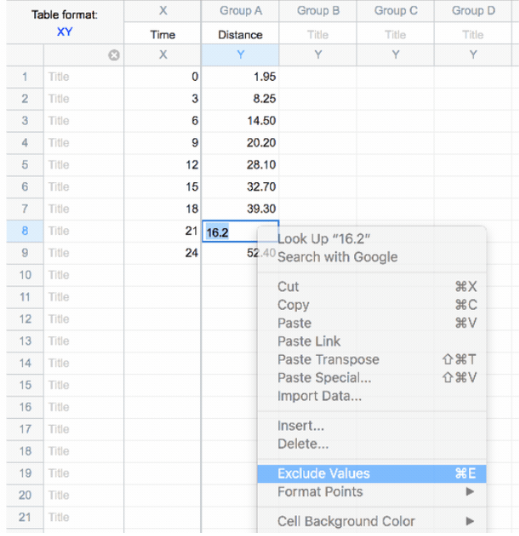Click the clear circle-x icon in the header row
This screenshot has width=519, height=536.
click(114, 55)
